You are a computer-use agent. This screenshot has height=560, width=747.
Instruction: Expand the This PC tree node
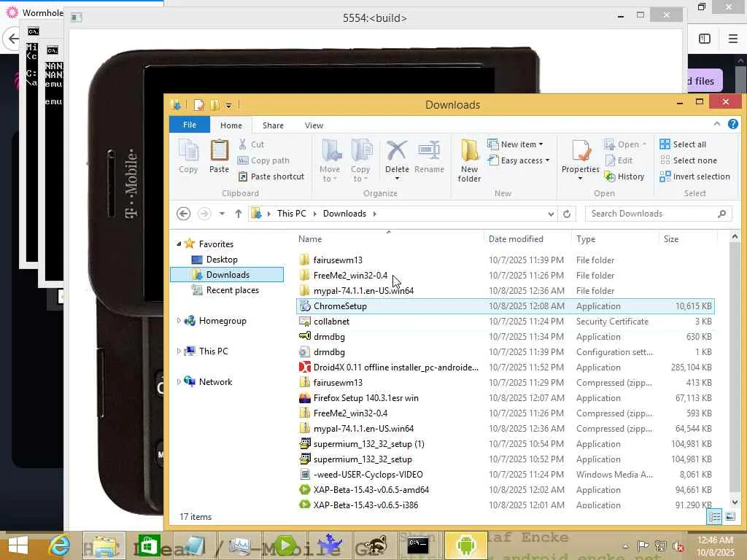coord(179,351)
